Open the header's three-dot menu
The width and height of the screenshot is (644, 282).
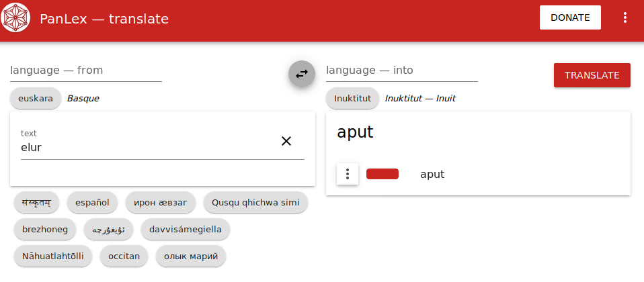pos(625,17)
